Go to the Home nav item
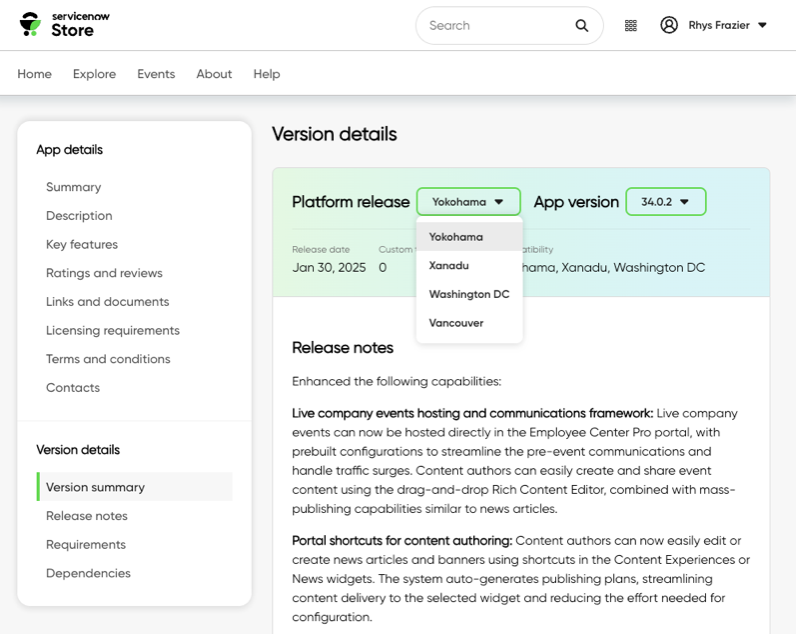This screenshot has height=634, width=796. pyautogui.click(x=35, y=74)
